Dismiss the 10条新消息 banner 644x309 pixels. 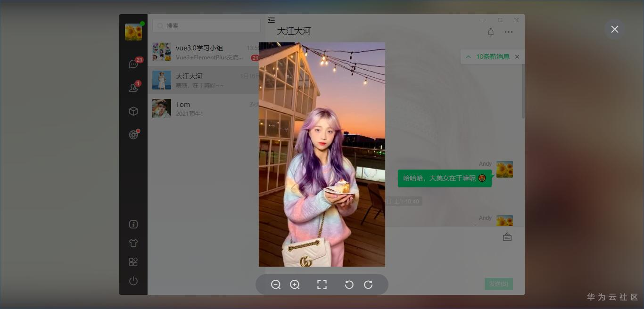[517, 57]
